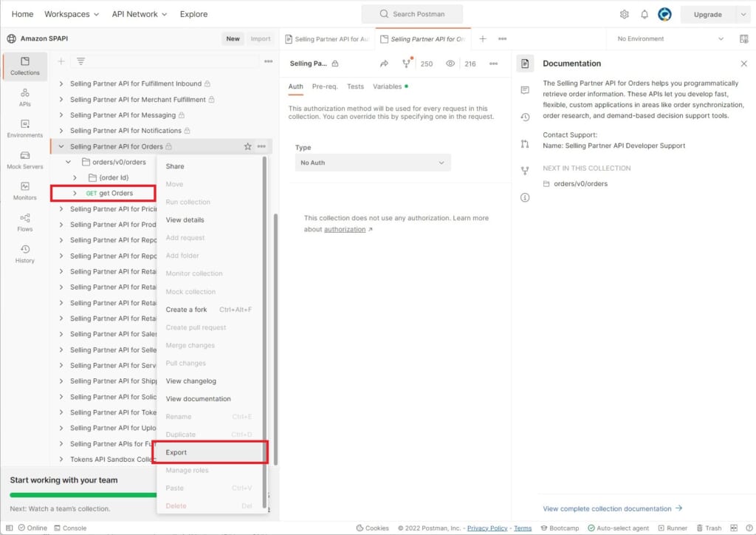
Task: Open the APIs sidebar section
Action: [x=25, y=97]
